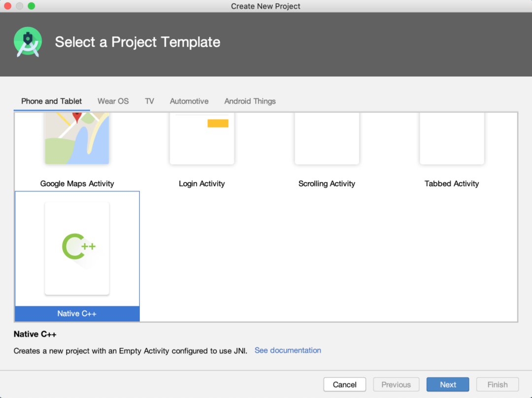
Task: Open the See documentation link
Action: (288, 351)
